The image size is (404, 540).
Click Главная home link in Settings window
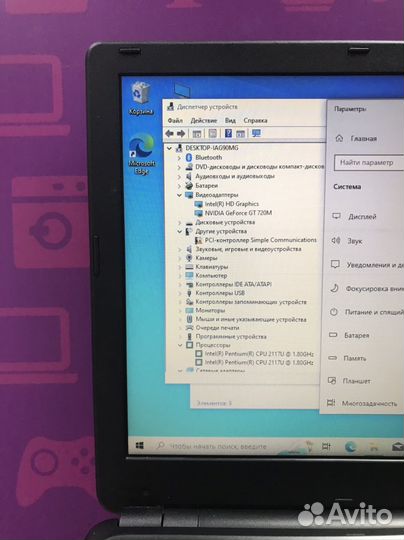tap(356, 138)
